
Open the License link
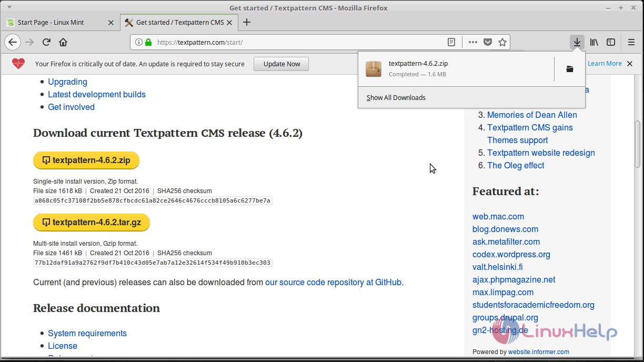coord(63,346)
